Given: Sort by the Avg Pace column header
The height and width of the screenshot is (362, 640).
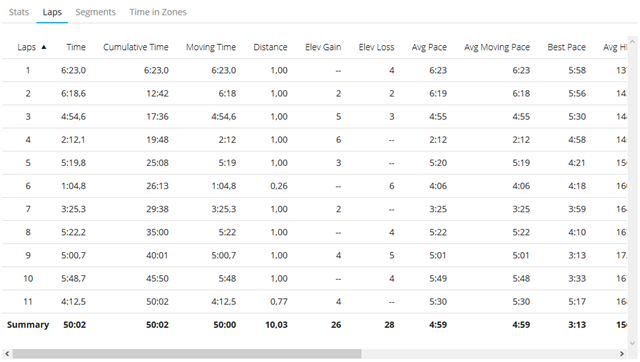Looking at the screenshot, I should 429,47.
